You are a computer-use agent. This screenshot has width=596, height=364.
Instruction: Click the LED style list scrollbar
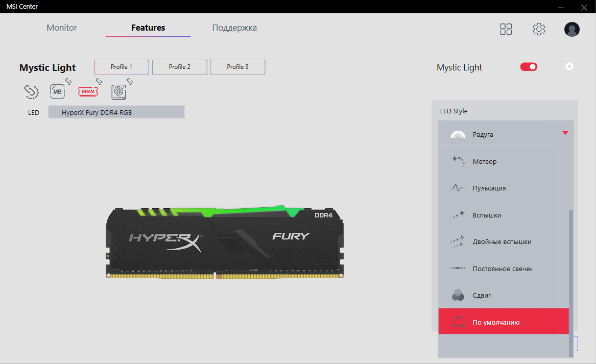coord(571,283)
